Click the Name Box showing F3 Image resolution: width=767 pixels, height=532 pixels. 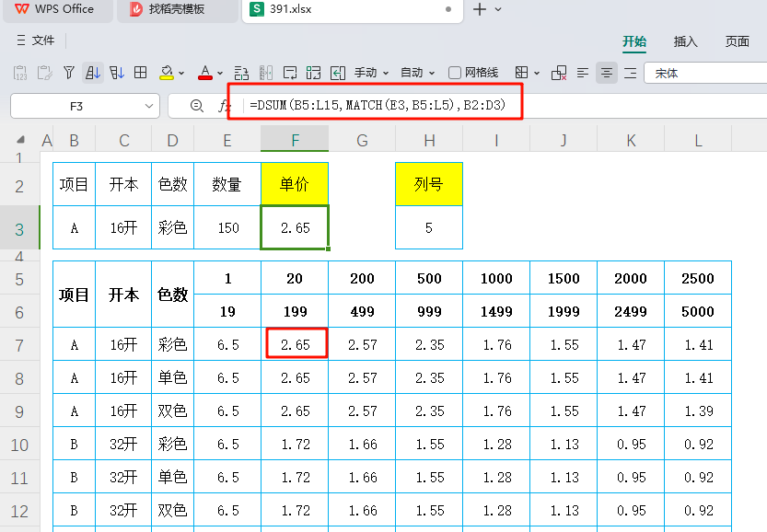point(76,106)
